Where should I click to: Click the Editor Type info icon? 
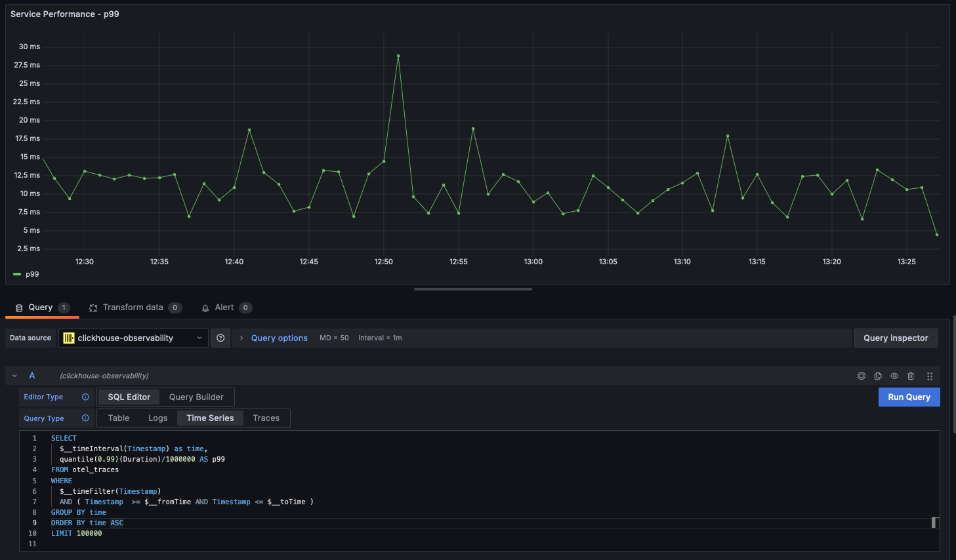pyautogui.click(x=85, y=397)
